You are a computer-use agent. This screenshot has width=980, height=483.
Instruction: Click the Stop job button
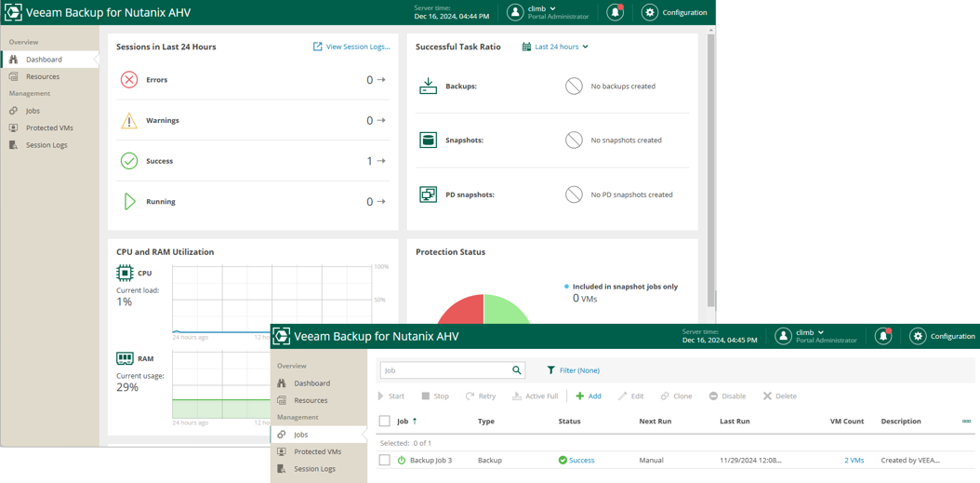click(435, 396)
